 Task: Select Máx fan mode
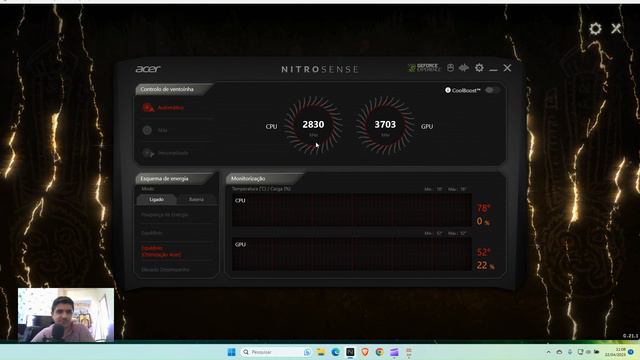(x=155, y=130)
